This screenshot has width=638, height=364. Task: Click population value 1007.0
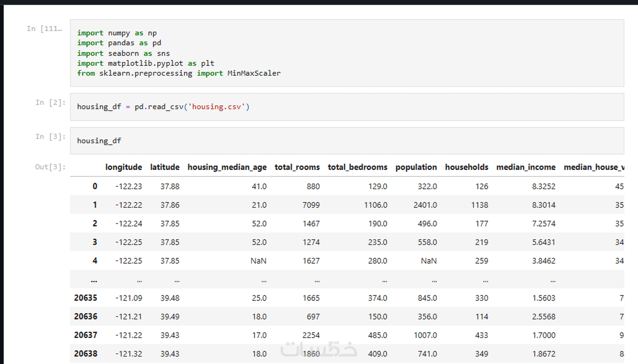tap(425, 335)
